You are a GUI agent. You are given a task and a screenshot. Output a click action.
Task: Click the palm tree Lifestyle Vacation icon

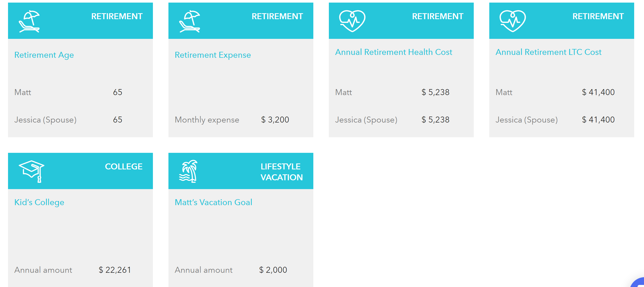188,171
